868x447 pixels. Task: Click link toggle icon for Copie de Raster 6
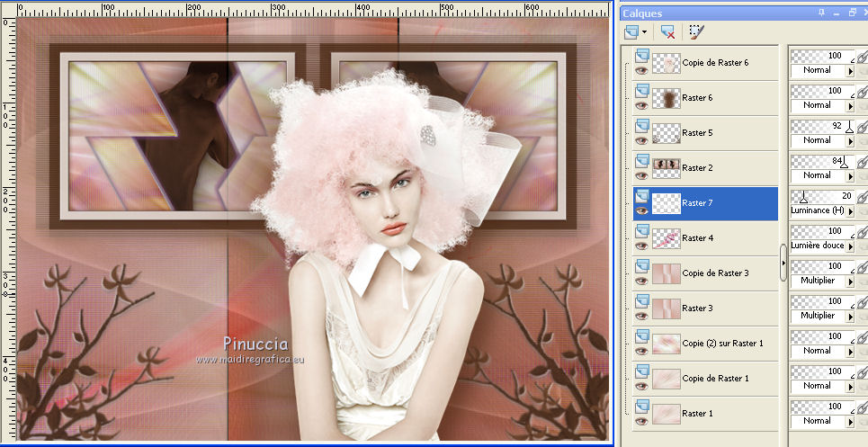pos(863,58)
